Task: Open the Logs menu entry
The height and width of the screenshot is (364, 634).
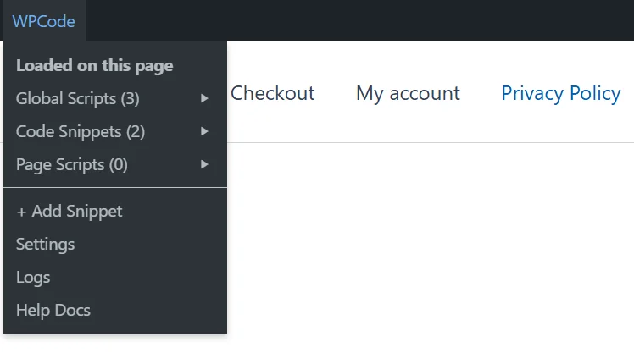Action: pyautogui.click(x=115, y=278)
